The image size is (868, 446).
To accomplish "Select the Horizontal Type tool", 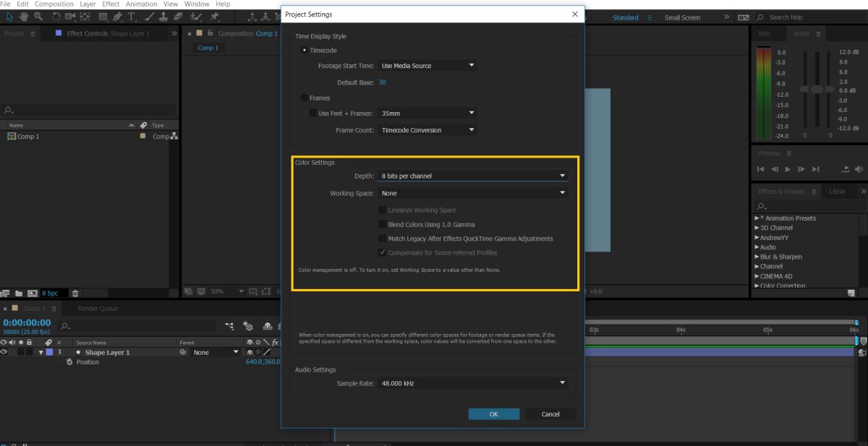I will [x=131, y=17].
